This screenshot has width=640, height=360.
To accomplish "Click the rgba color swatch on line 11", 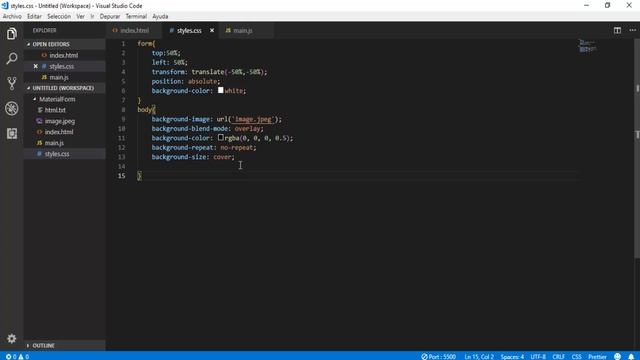I will pyautogui.click(x=220, y=138).
